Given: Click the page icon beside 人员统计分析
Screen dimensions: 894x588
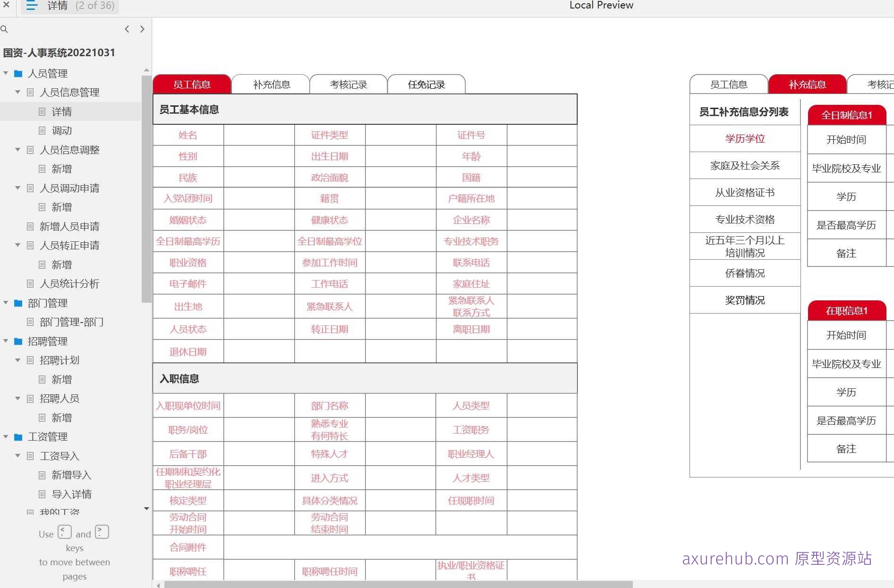Looking at the screenshot, I should click(30, 284).
